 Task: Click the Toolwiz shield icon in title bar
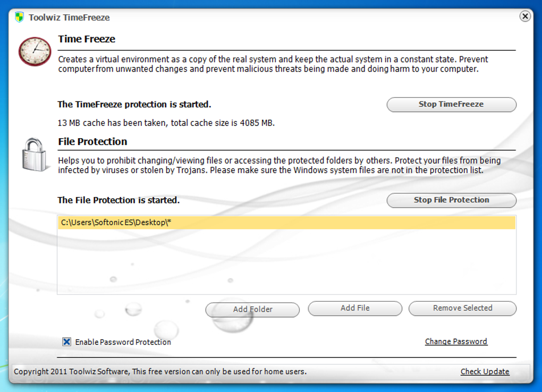(19, 18)
